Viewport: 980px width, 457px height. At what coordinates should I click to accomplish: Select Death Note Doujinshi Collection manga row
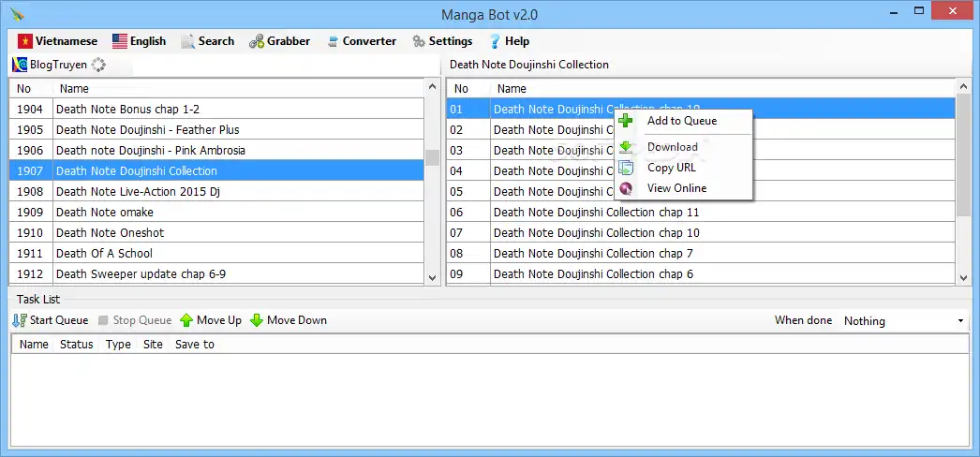(x=216, y=171)
